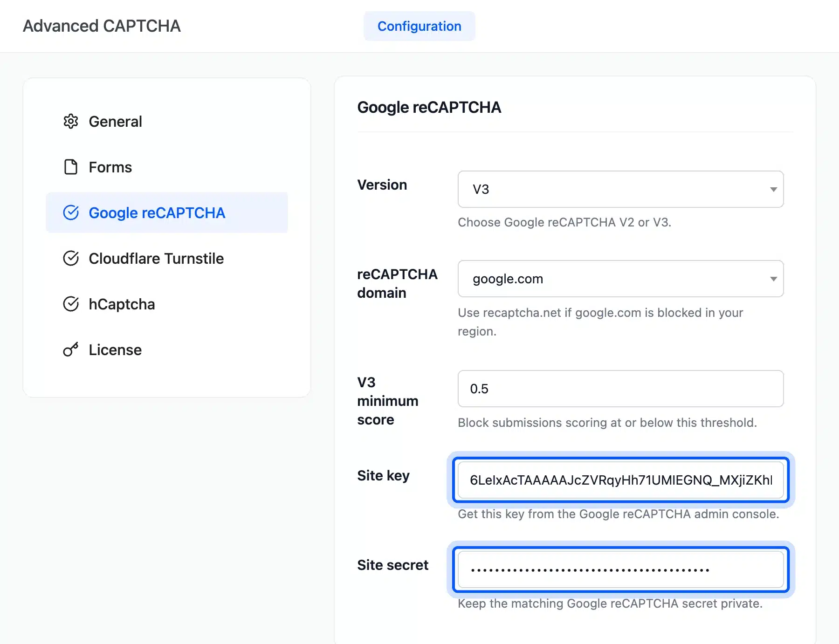The width and height of the screenshot is (839, 644).
Task: Click the Version field label
Action: click(x=382, y=185)
